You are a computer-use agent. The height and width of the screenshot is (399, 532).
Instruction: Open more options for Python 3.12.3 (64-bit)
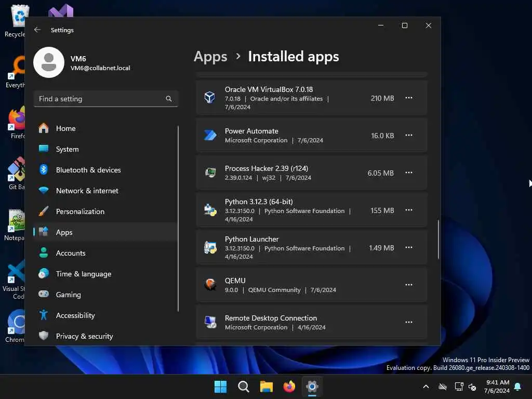(x=409, y=210)
